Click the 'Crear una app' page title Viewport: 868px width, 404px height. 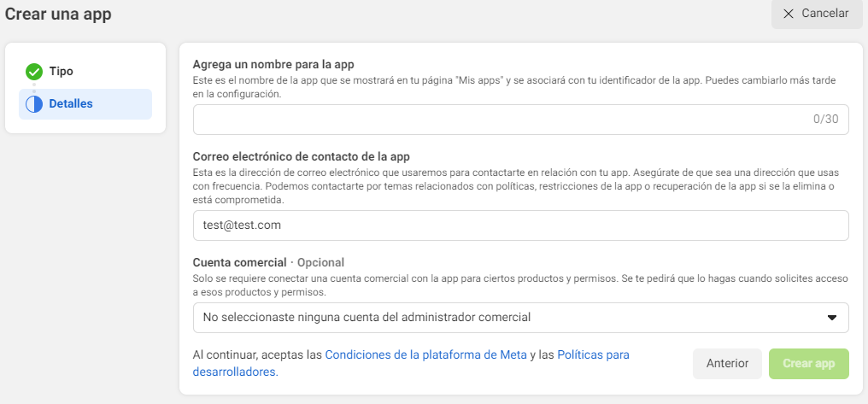58,14
